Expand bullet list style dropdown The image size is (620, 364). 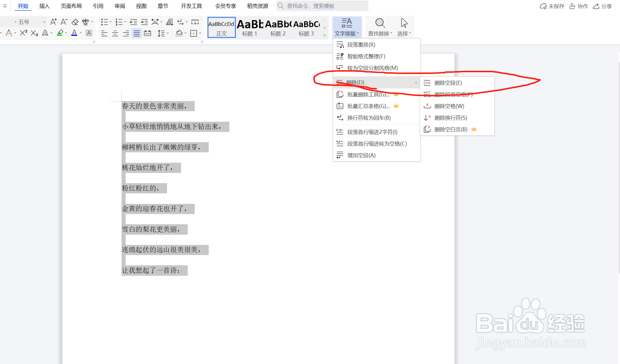[x=110, y=22]
